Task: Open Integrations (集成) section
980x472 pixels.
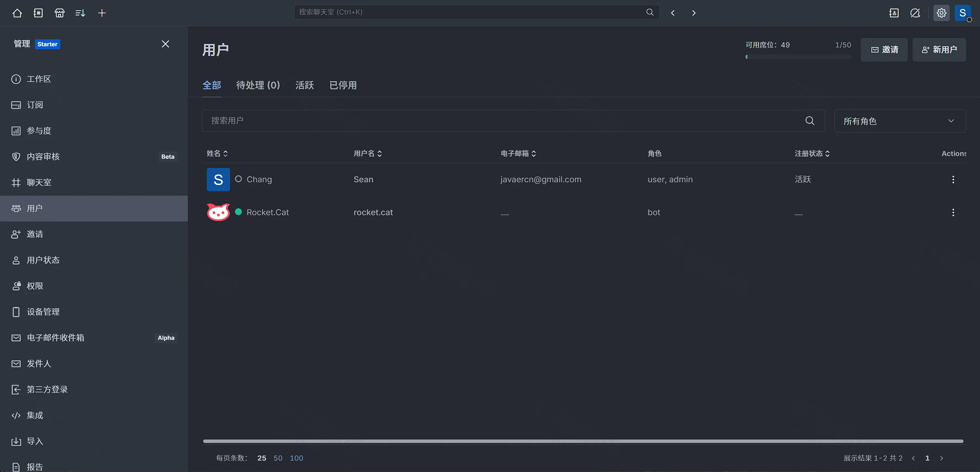Action: [x=94, y=416]
